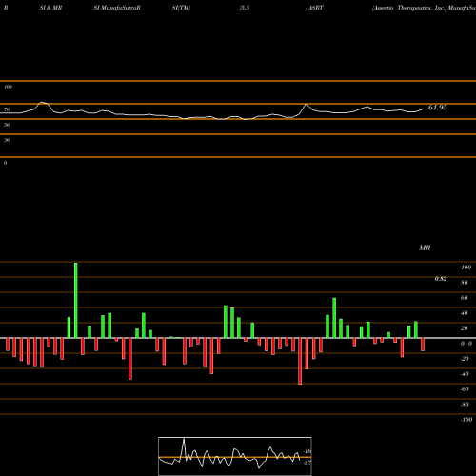Click the 0.82 value beside the histogram

[441, 279]
